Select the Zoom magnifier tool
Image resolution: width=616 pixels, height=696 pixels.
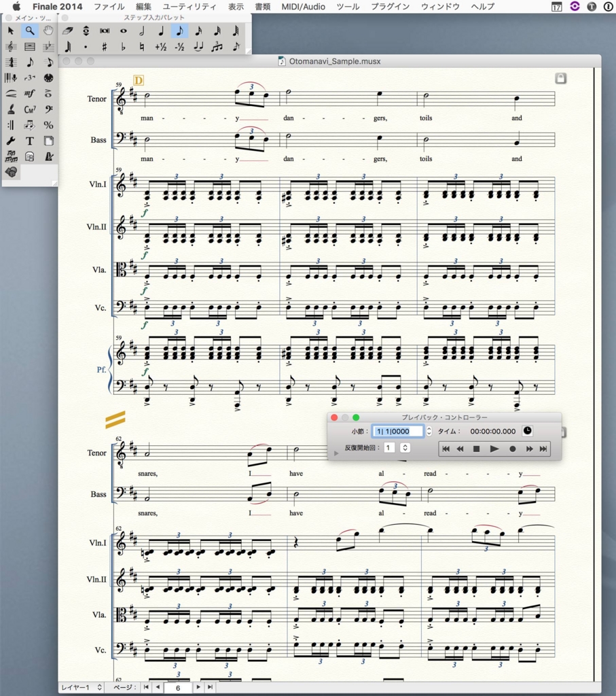(x=30, y=31)
